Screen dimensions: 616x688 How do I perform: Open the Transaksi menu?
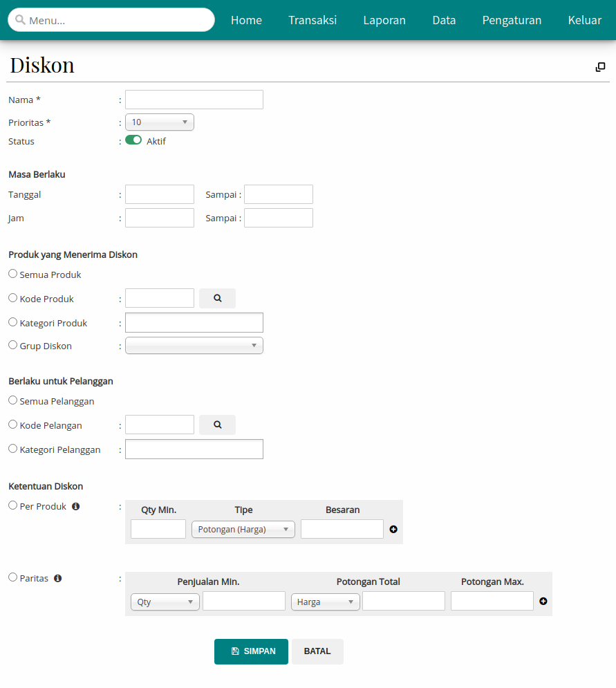312,20
